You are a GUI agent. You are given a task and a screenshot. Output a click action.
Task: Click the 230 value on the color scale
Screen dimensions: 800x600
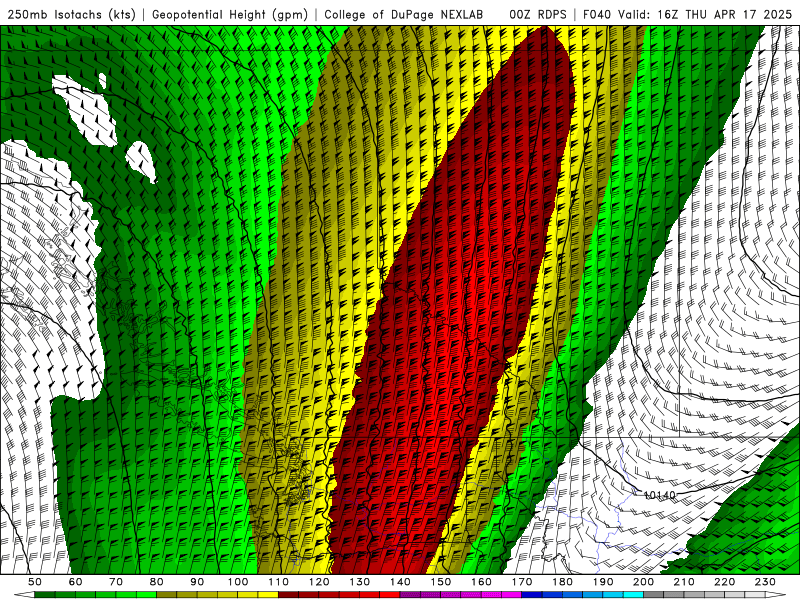(x=766, y=582)
